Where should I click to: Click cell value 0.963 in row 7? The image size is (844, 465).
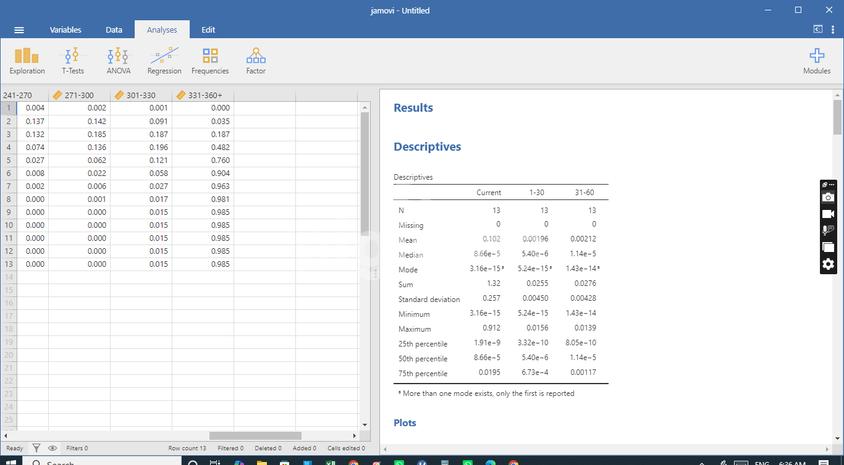coord(203,186)
